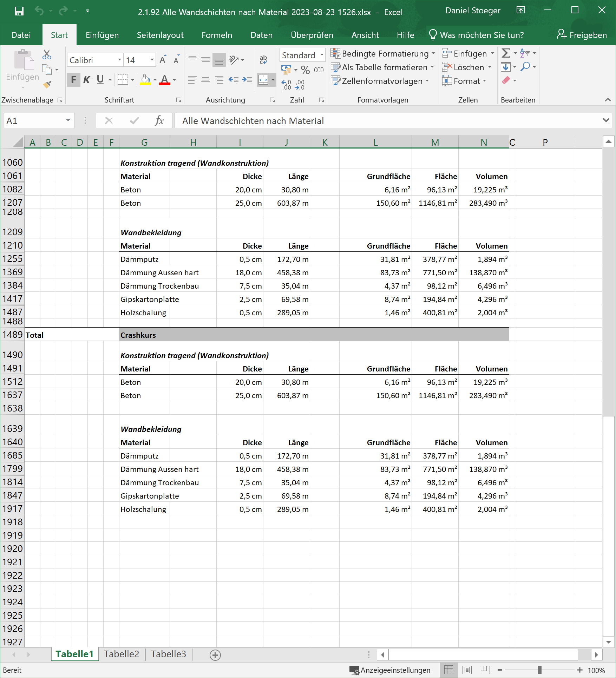This screenshot has width=616, height=678.
Task: Click the Save icon in title bar
Action: pyautogui.click(x=19, y=11)
